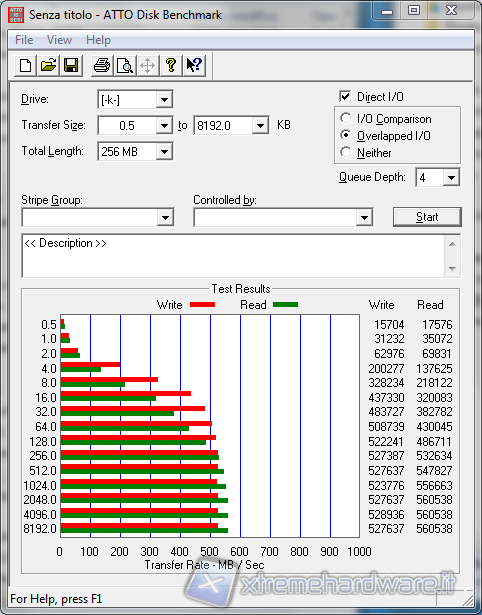Select the I/O Comparison radio button

pyautogui.click(x=346, y=118)
